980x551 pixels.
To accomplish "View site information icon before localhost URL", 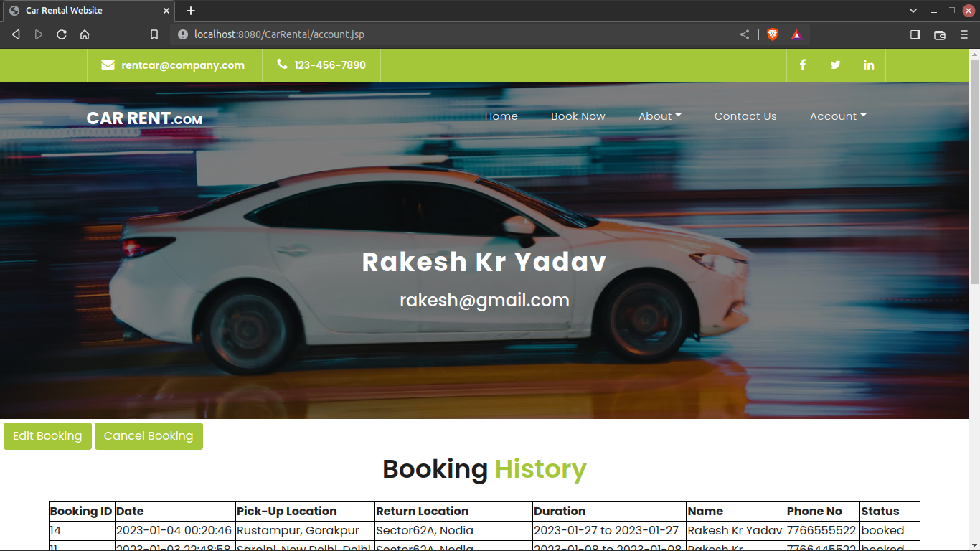I will 182,34.
